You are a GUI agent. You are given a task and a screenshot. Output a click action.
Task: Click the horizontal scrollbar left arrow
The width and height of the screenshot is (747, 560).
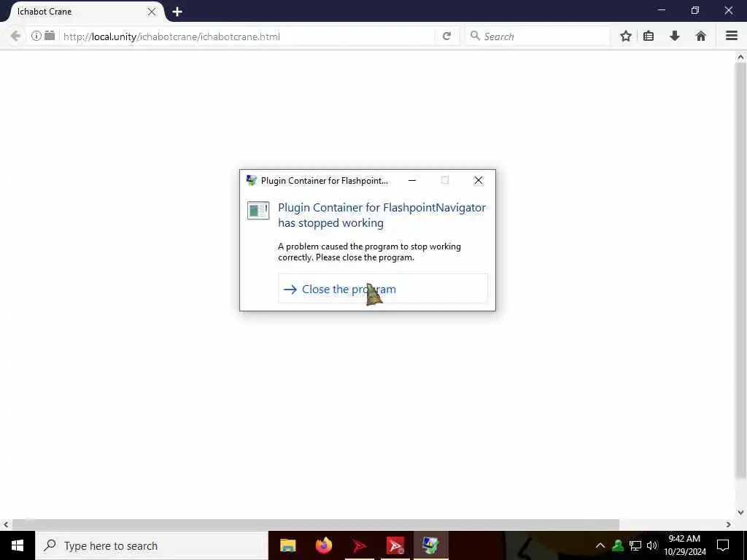click(5, 524)
